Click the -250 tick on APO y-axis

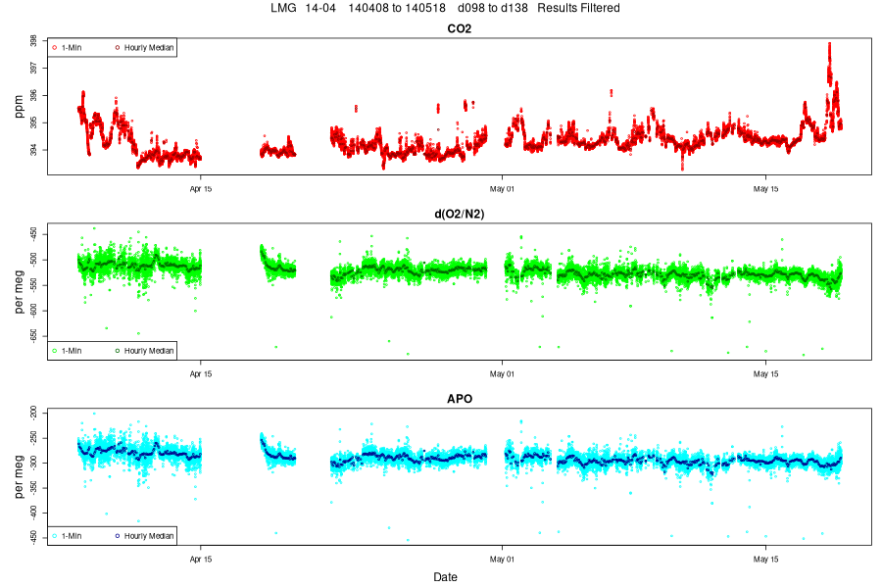33,438
